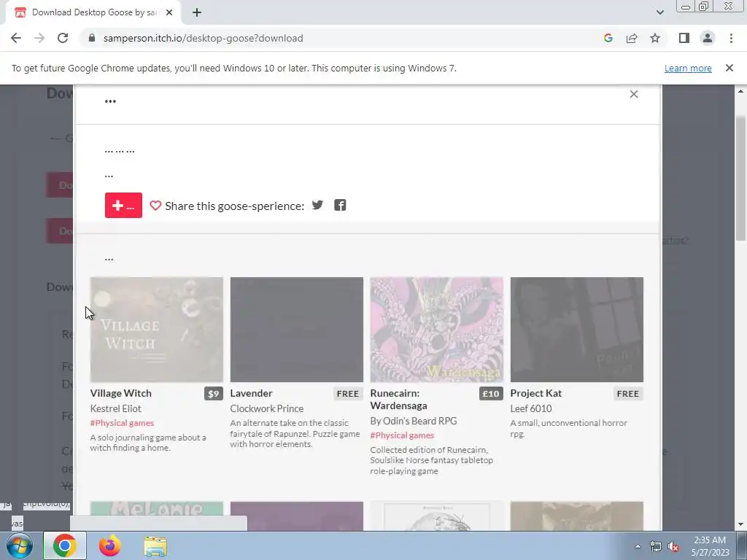Show hidden system tray icons
This screenshot has width=747, height=560.
coord(638,546)
